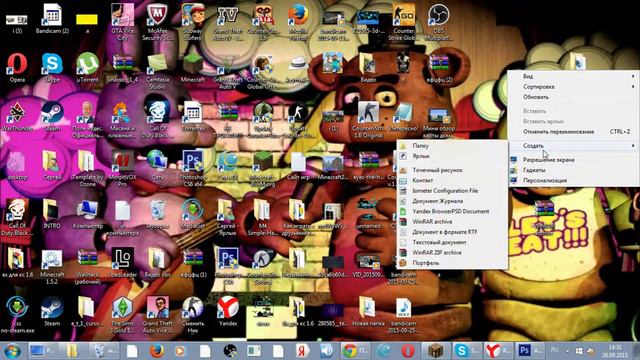Image resolution: width=640 pixels, height=360 pixels.
Task: Choose Гаджеты in the context menu
Action: pos(573,170)
